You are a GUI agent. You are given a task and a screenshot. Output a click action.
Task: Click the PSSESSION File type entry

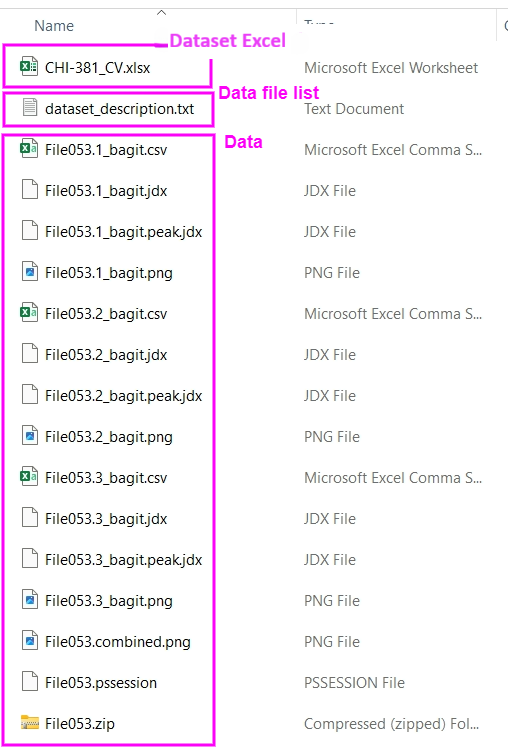[354, 683]
